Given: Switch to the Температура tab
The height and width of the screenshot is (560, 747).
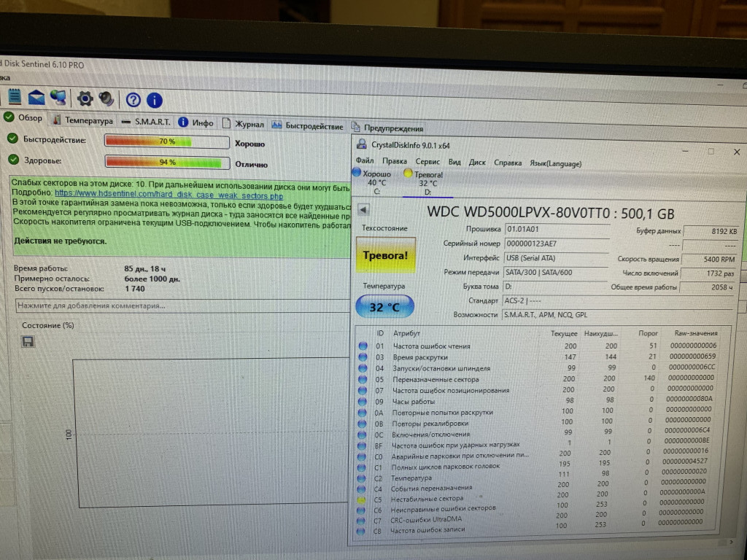Looking at the screenshot, I should pyautogui.click(x=83, y=120).
